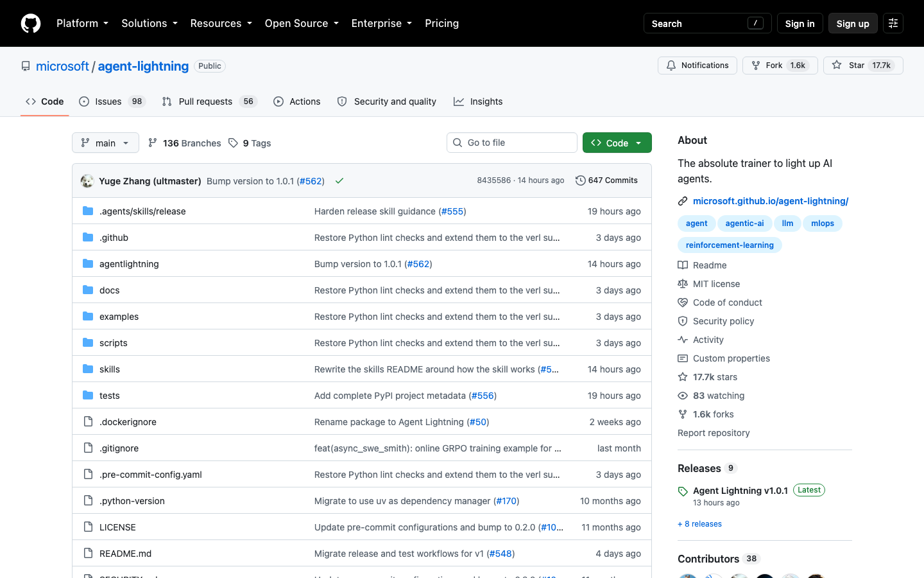
Task: Click Yuge Zhang's avatar image
Action: pos(87,181)
